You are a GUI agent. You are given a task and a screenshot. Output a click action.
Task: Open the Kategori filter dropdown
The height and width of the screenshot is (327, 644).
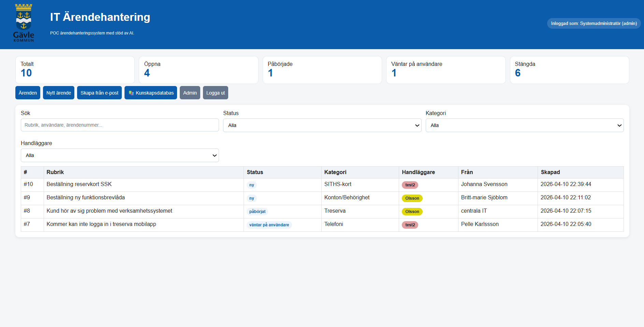coord(524,125)
